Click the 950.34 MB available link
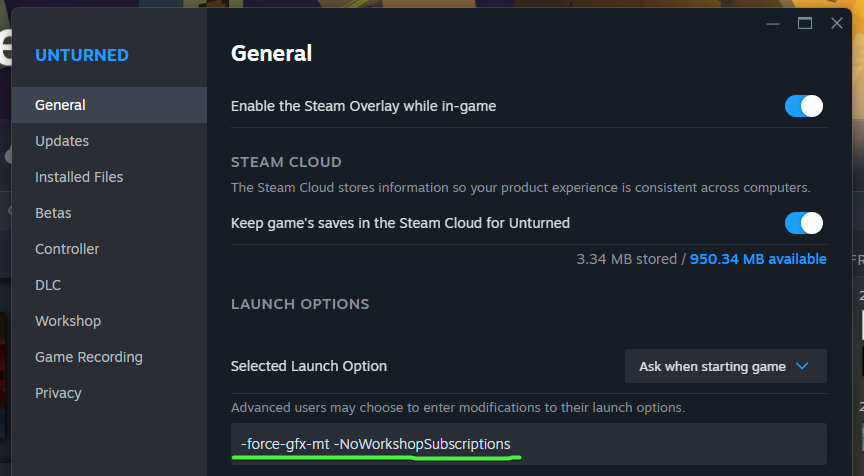This screenshot has width=864, height=476. 758,259
